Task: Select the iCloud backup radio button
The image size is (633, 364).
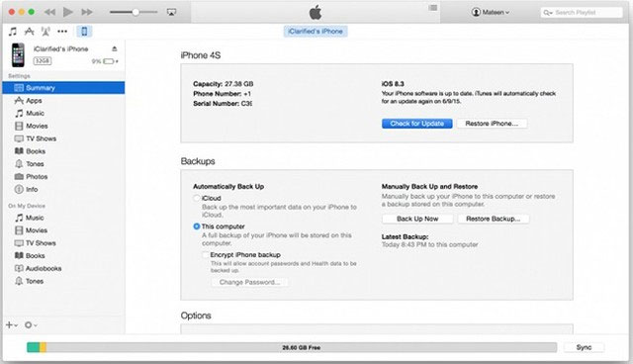Action: coord(197,198)
